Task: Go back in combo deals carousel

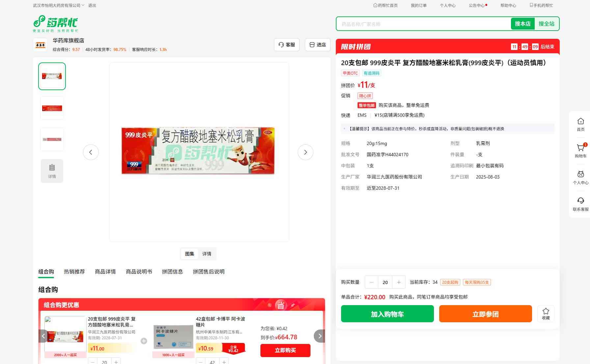Action: pos(43,336)
